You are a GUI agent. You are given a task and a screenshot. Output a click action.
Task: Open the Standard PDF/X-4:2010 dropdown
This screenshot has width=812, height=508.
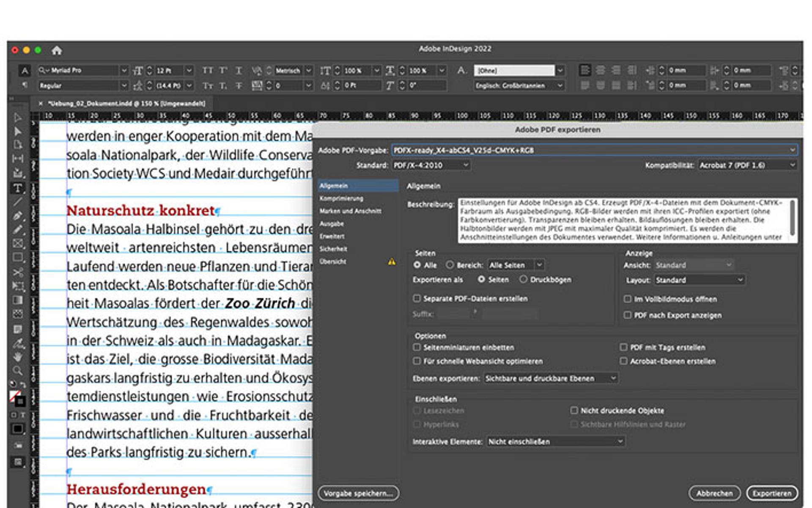pos(431,165)
